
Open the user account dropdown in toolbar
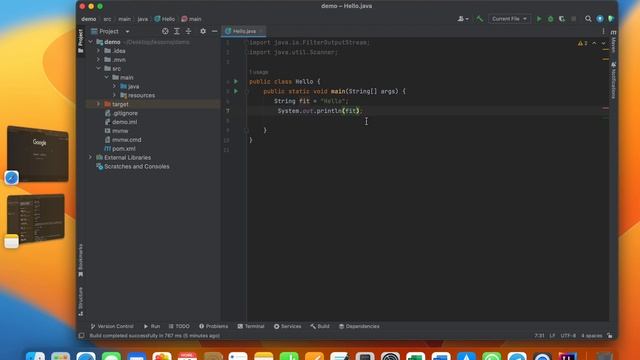(463, 19)
